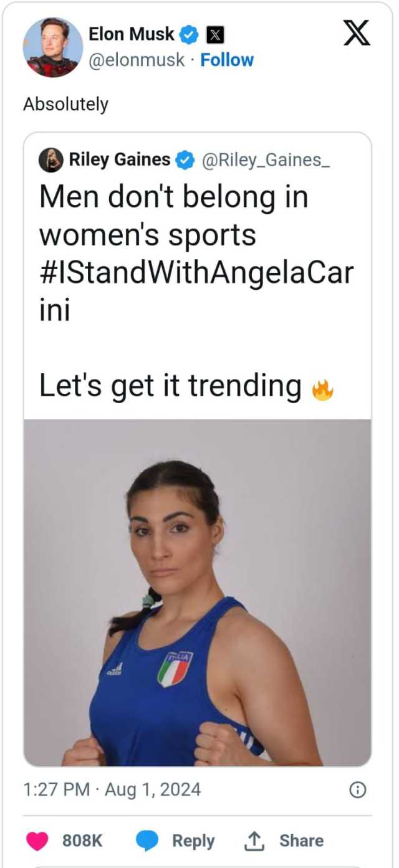Click the 808K like count

click(82, 841)
